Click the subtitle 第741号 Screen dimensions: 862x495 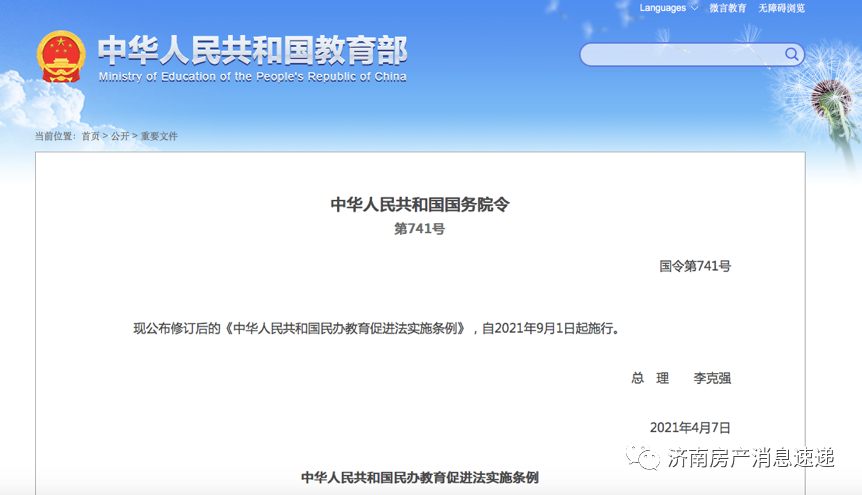point(419,228)
